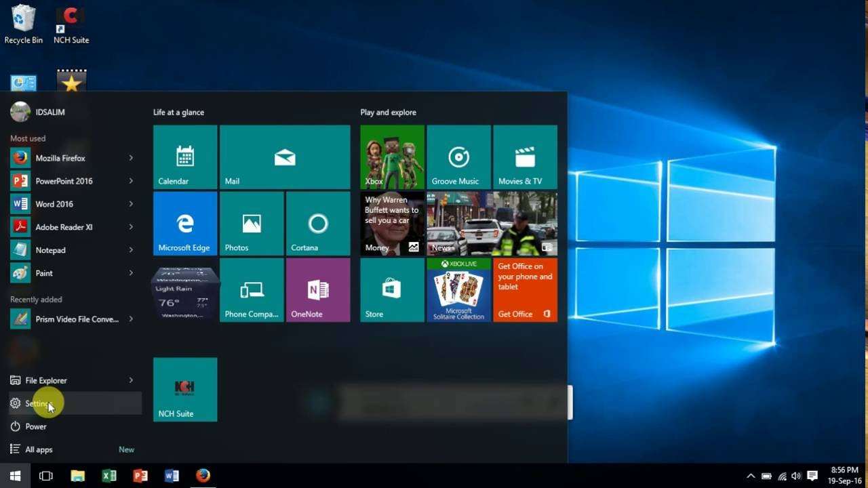Open the NCH Suite tile
Viewport: 868px width, 488px height.
tap(185, 389)
